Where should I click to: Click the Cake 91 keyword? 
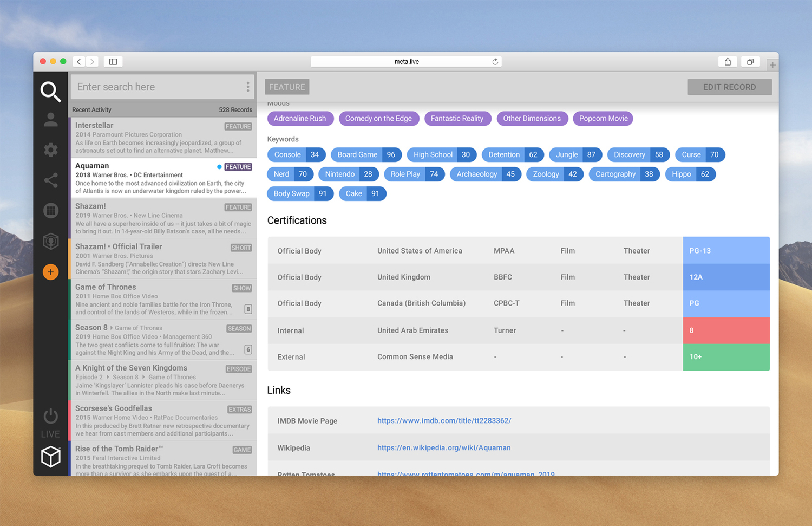click(x=363, y=193)
